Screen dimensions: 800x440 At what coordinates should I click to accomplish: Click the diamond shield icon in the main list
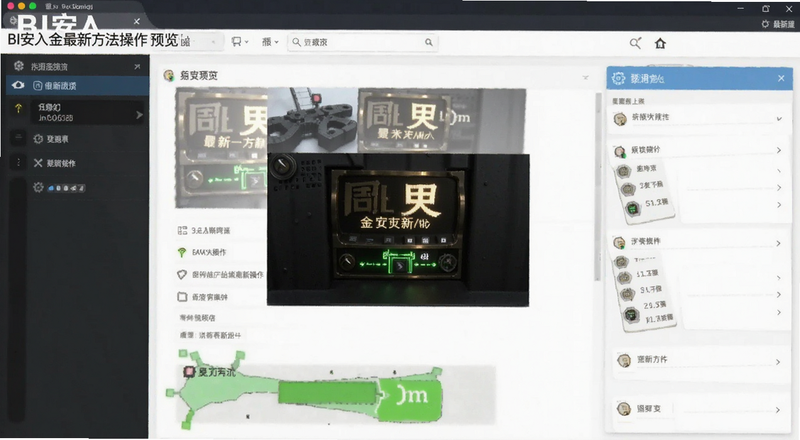pyautogui.click(x=182, y=275)
